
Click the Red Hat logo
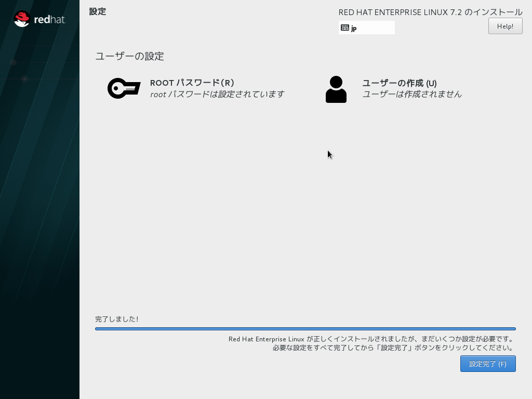click(39, 19)
